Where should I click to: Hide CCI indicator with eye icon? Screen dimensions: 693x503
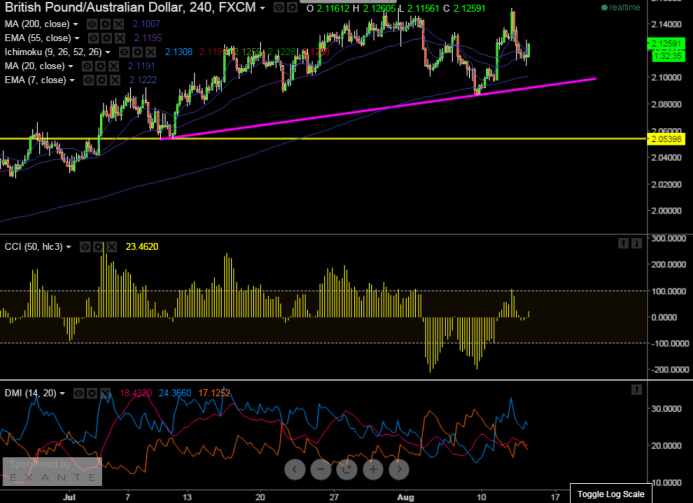point(85,247)
